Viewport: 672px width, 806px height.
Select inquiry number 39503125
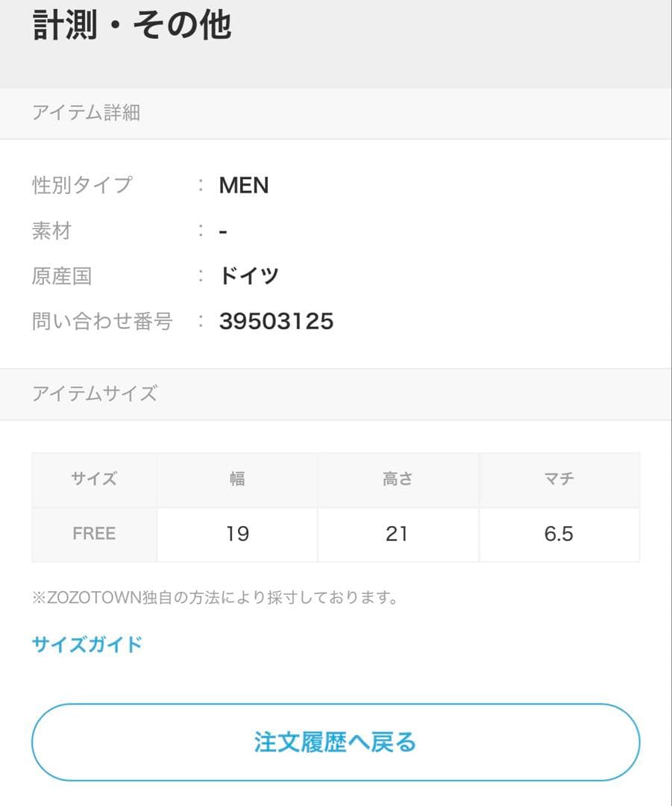276,322
